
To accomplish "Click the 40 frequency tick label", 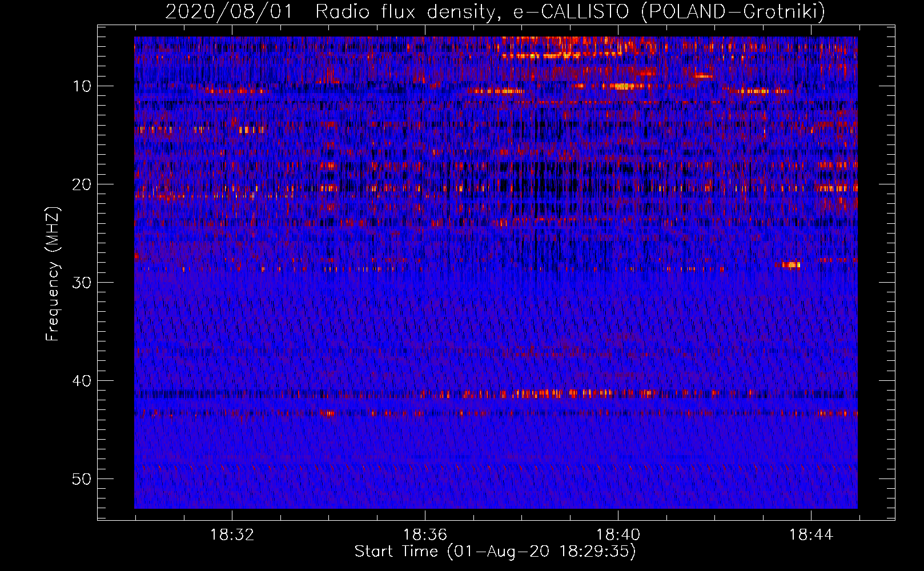I will tap(82, 381).
